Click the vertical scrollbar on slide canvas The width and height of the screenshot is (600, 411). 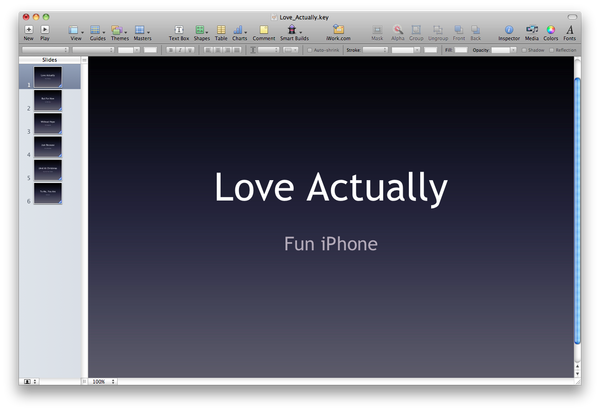click(x=577, y=210)
